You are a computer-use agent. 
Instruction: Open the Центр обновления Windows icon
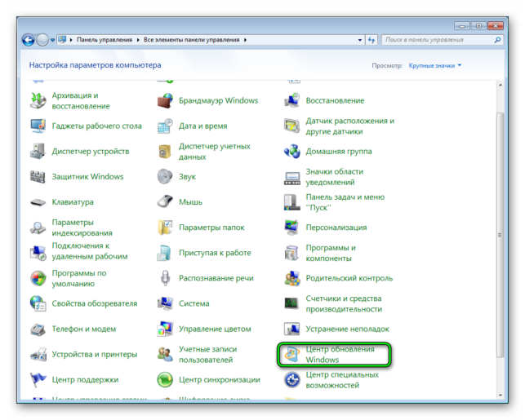click(x=292, y=355)
